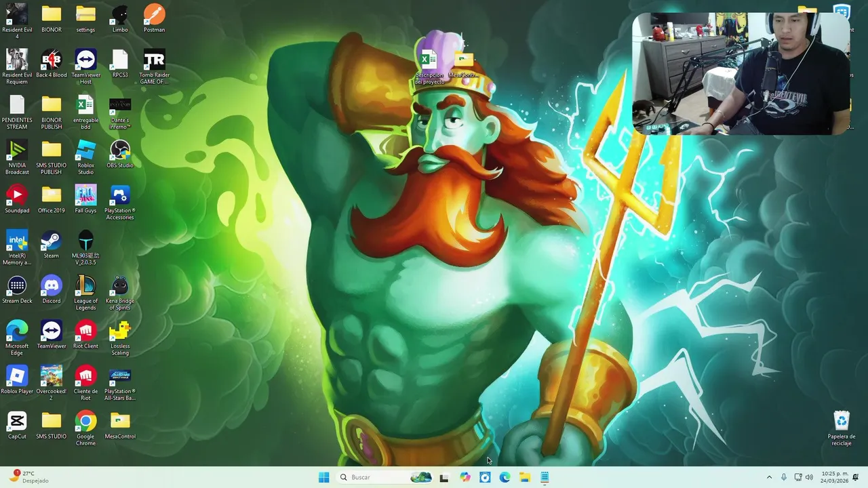Screen dimensions: 868x488
Task: Select the BIONOR folder
Action: click(52, 18)
